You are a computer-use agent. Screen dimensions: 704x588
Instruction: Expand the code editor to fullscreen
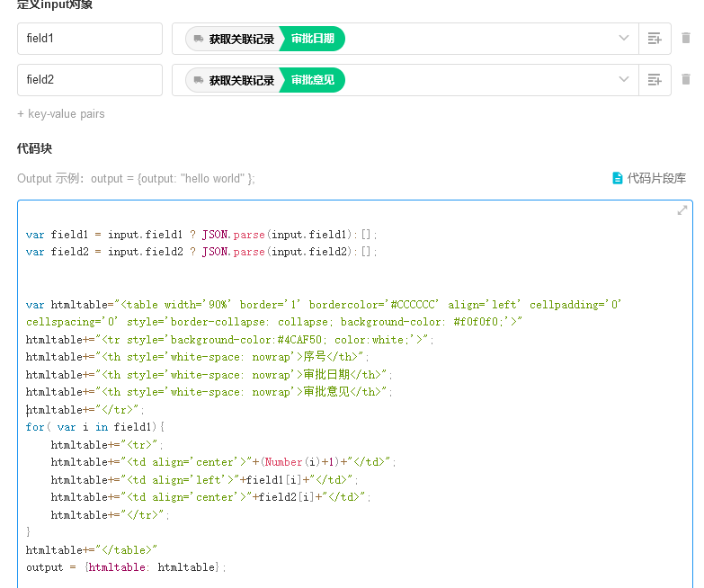(682, 210)
